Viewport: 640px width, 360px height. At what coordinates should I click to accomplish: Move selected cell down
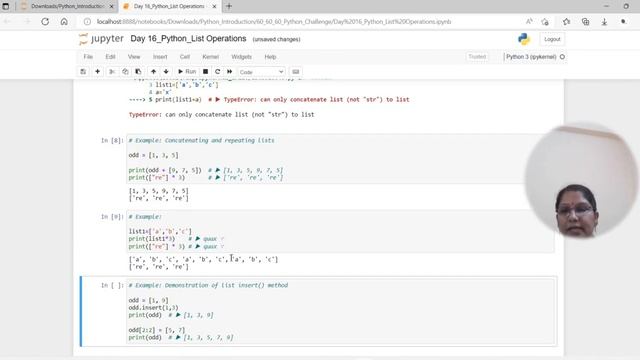(166, 71)
